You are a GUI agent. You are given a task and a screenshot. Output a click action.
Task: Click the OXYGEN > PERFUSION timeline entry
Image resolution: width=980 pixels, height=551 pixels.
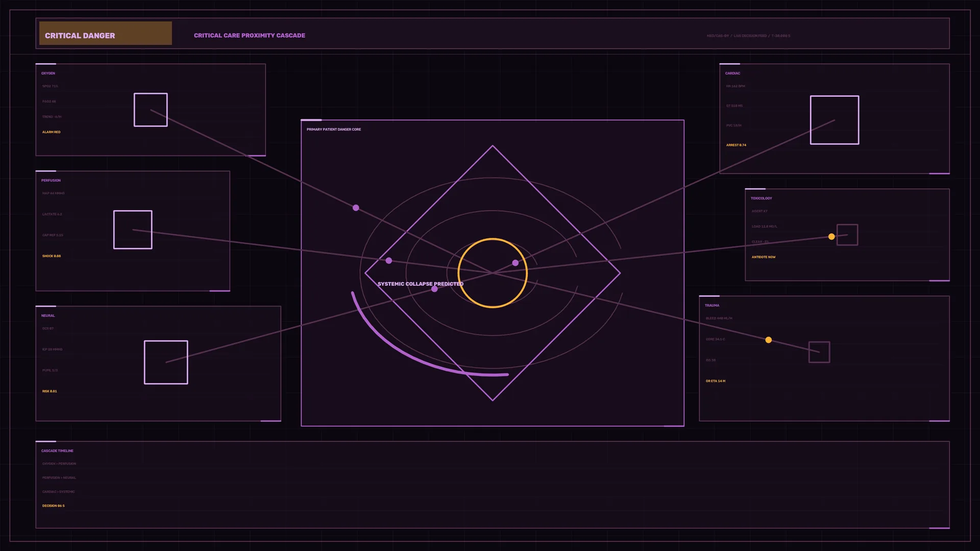[59, 464]
